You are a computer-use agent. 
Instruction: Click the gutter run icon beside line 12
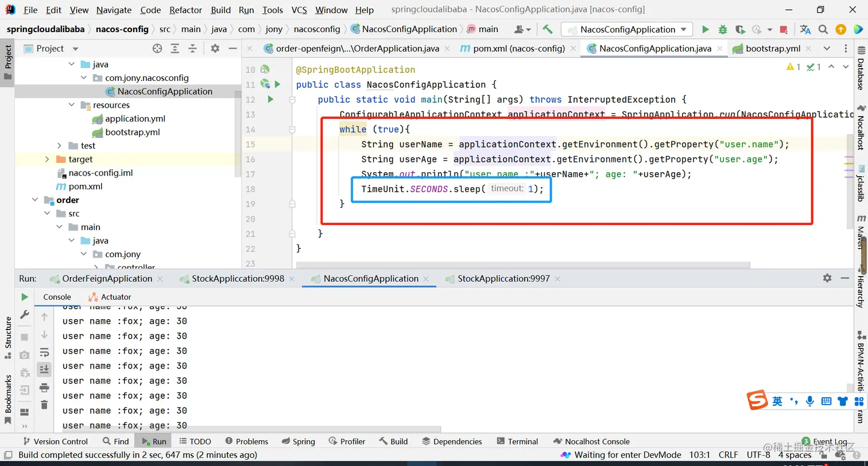click(x=270, y=99)
